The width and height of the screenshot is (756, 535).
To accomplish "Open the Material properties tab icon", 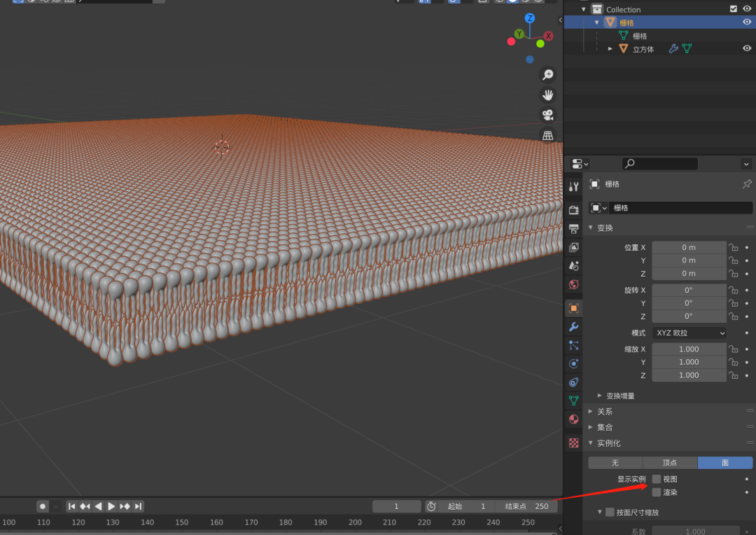I will point(574,419).
